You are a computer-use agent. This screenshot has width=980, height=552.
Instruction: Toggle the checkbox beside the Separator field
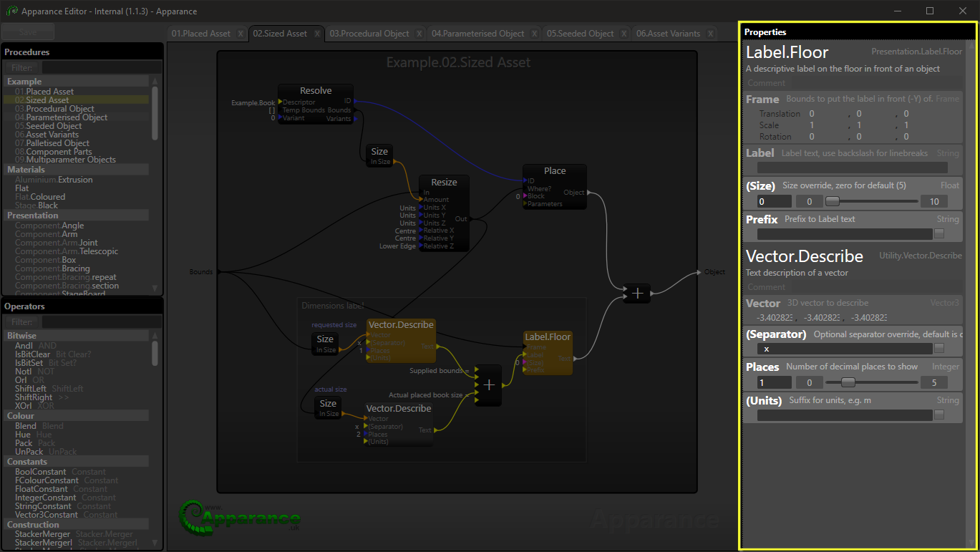click(939, 349)
